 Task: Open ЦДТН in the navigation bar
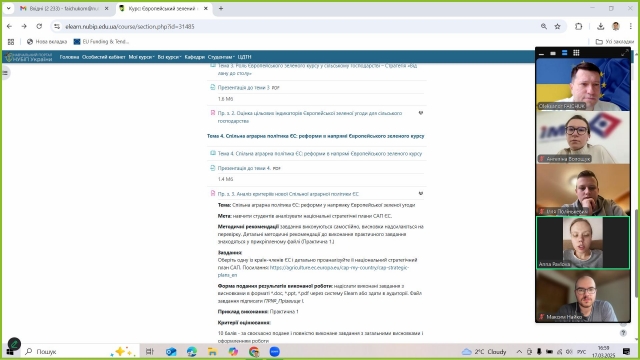(x=244, y=57)
